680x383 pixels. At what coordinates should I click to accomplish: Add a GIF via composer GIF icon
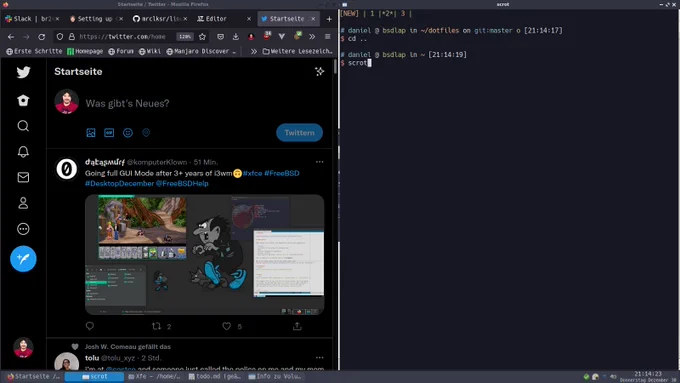[109, 133]
